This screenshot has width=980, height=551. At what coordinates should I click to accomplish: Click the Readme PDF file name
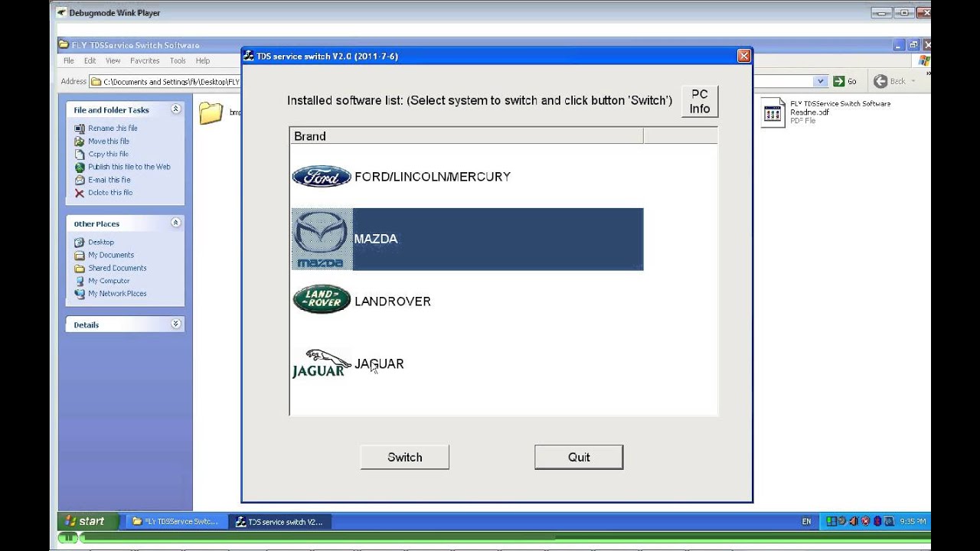tap(840, 107)
